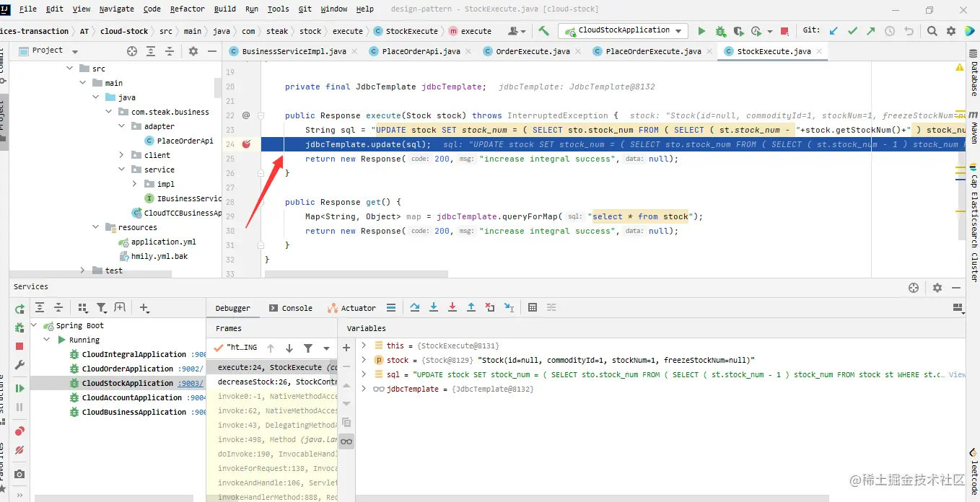Open IDE settings gear in the top toolbar

tap(951, 31)
